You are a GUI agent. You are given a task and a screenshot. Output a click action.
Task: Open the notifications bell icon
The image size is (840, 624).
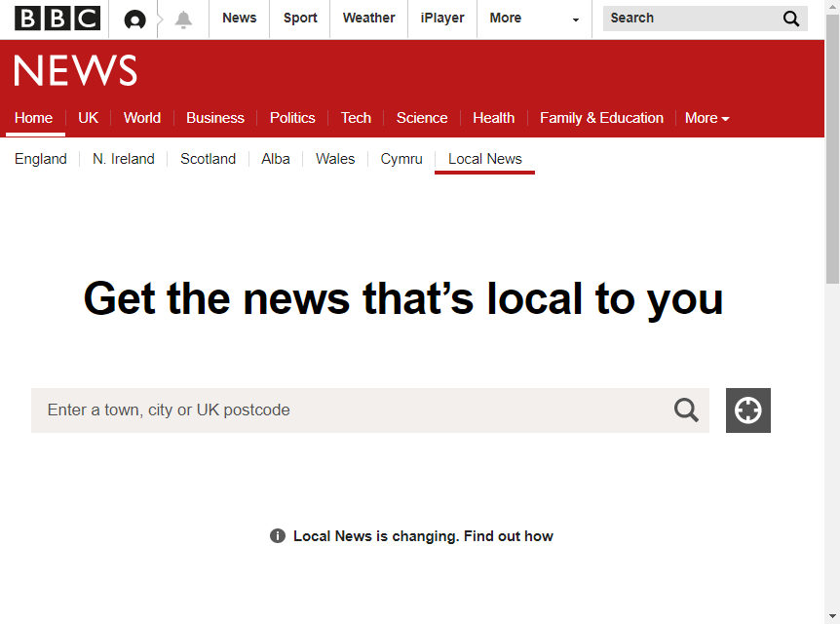click(x=183, y=19)
